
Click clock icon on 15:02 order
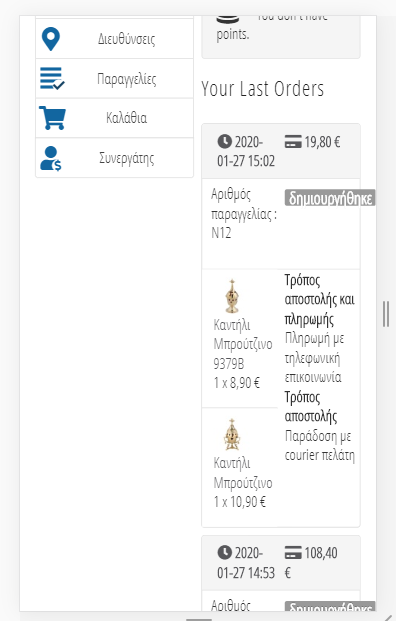225,141
